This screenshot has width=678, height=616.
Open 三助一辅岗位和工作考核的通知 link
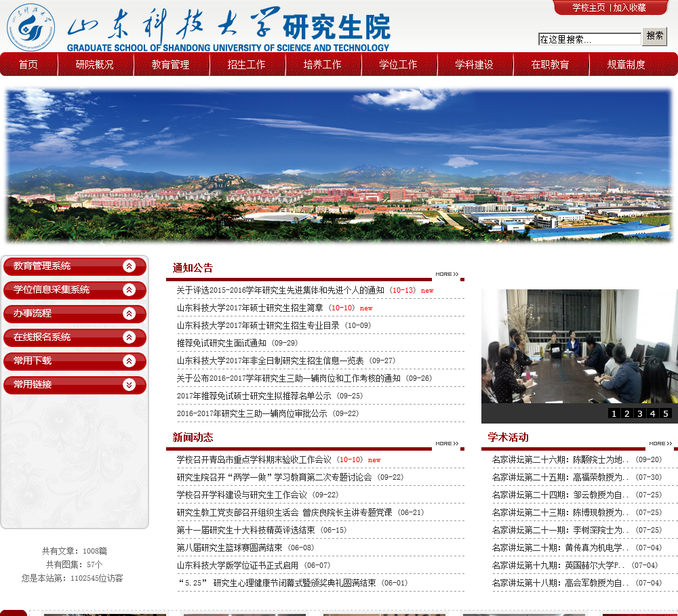coord(288,378)
